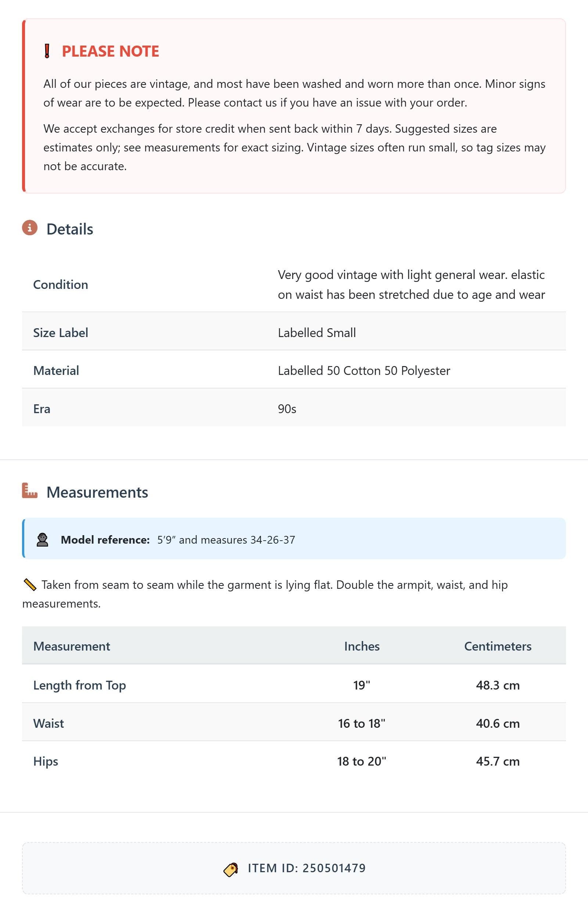Click the Centimeters column header
588x913 pixels.
(x=498, y=646)
